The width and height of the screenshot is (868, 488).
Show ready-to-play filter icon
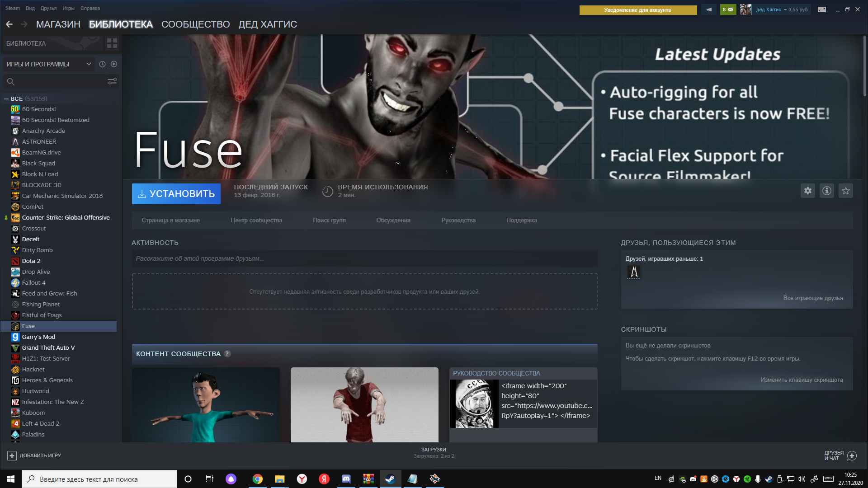(114, 64)
